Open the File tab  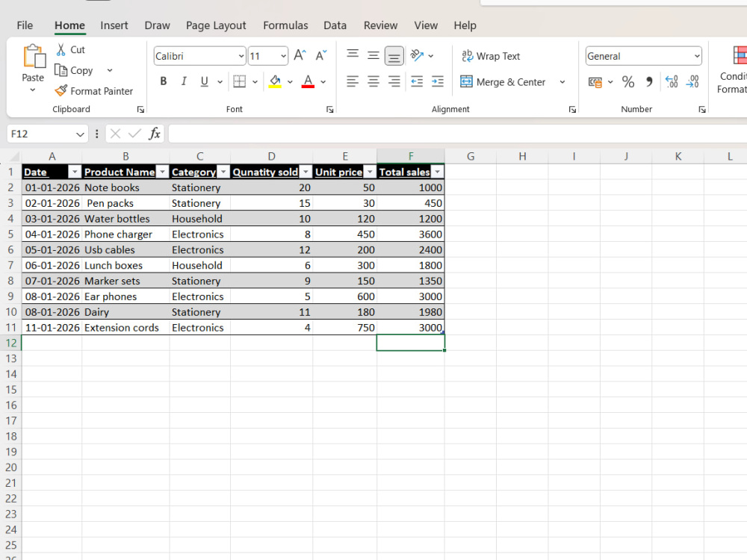coord(25,25)
